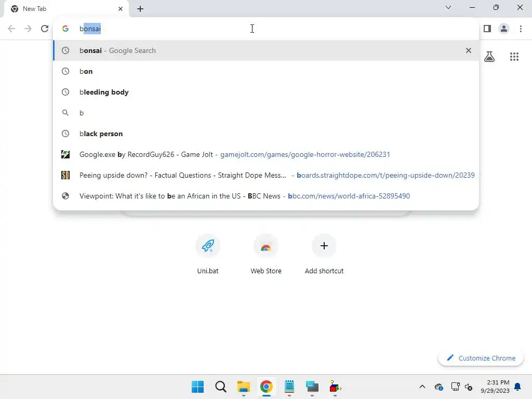Select the 'bon' history suggestion

coord(266,71)
